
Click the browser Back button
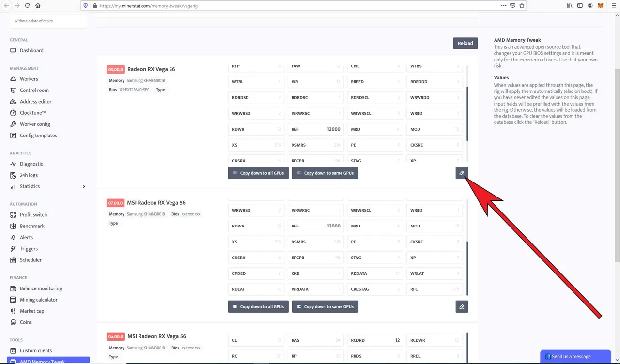(7, 6)
